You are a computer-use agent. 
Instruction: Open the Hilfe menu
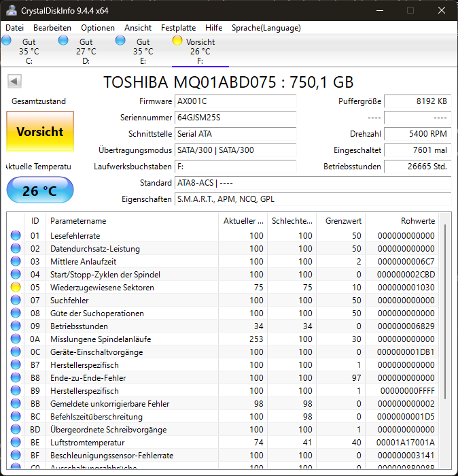(213, 28)
